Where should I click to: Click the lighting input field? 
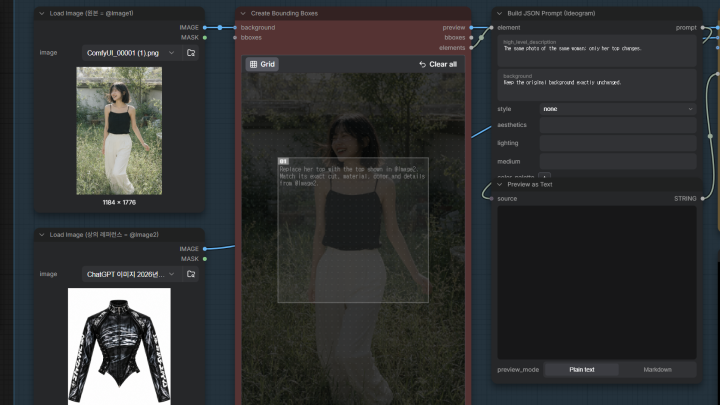(x=618, y=143)
